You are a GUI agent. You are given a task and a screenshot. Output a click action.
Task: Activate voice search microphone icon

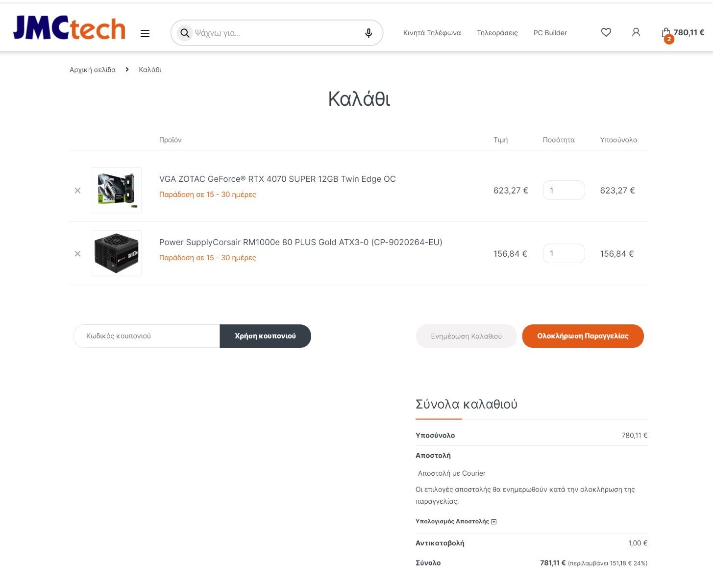369,33
